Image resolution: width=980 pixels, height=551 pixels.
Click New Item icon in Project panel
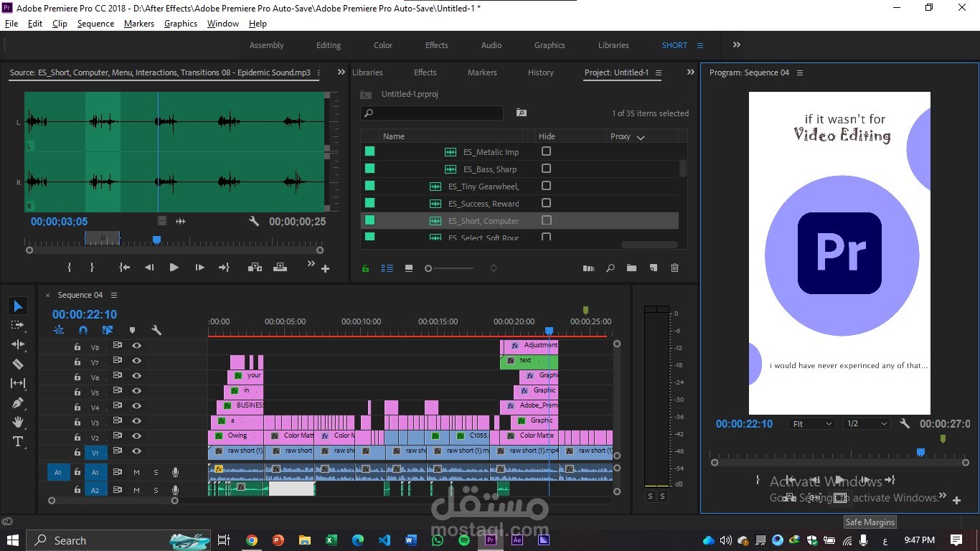[x=653, y=268]
